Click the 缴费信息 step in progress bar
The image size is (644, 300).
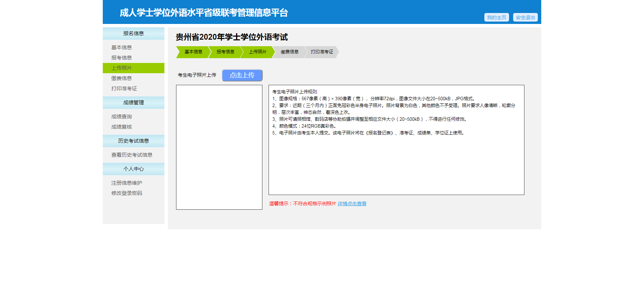pos(290,52)
